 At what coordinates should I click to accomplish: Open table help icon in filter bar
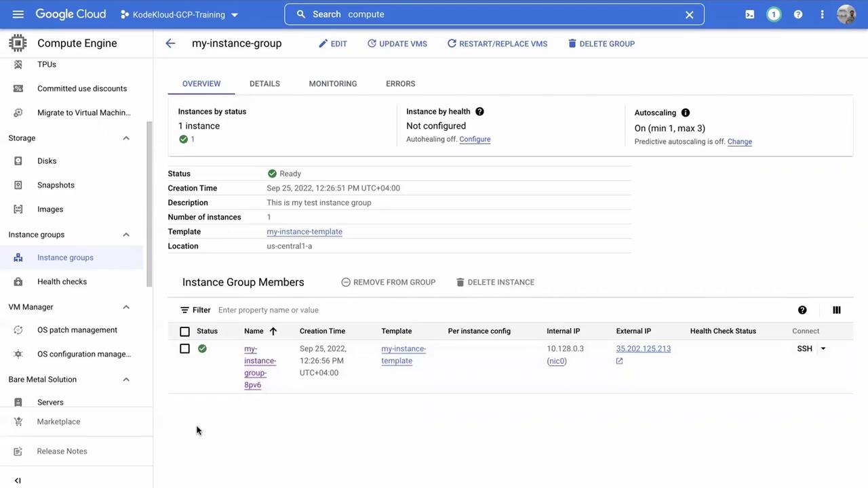tap(802, 310)
